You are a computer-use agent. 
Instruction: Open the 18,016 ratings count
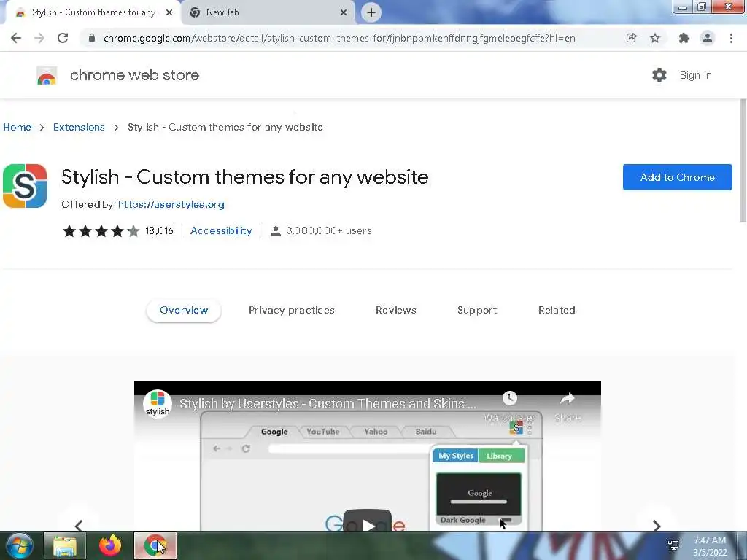[159, 231]
